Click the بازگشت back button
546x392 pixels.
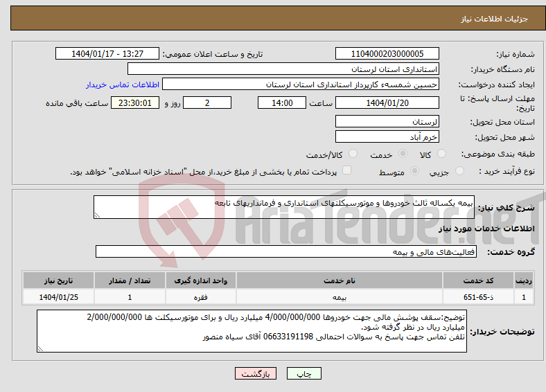pos(256,373)
